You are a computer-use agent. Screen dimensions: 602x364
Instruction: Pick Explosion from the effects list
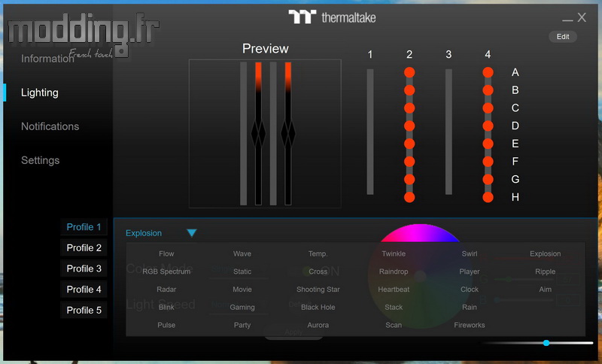click(545, 253)
